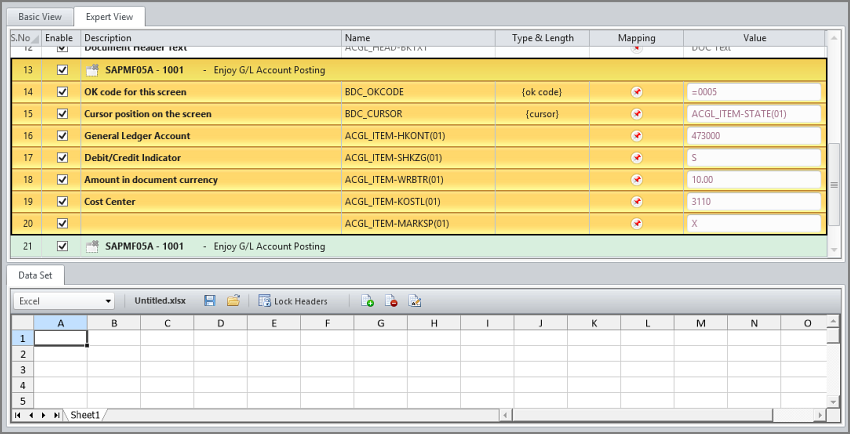Click the rename sheet icon in Data Set toolbar
This screenshot has width=850, height=434.
415,300
